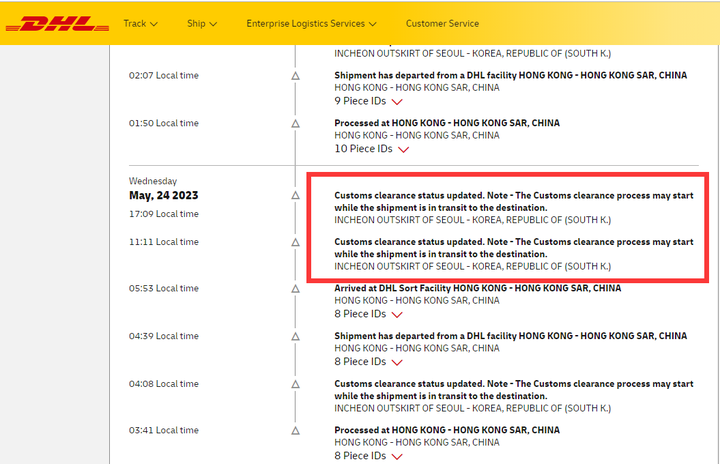Click the 17:09 customs clearance status text
The width and height of the screenshot is (720, 464).
pyautogui.click(x=514, y=201)
